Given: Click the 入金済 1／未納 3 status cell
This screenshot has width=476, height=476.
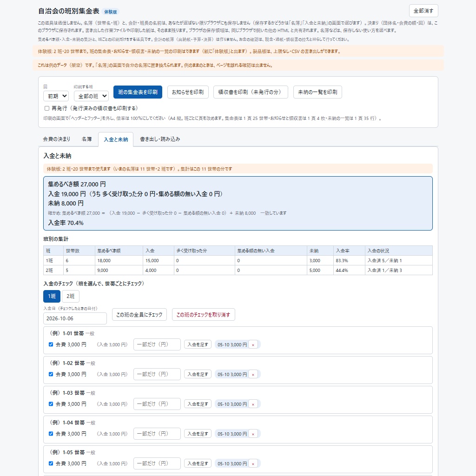Looking at the screenshot, I should [x=398, y=270].
